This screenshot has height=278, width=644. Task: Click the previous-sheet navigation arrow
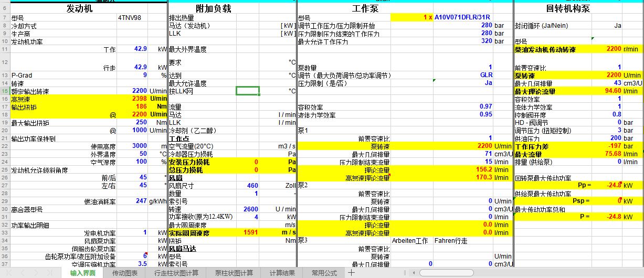(22, 273)
